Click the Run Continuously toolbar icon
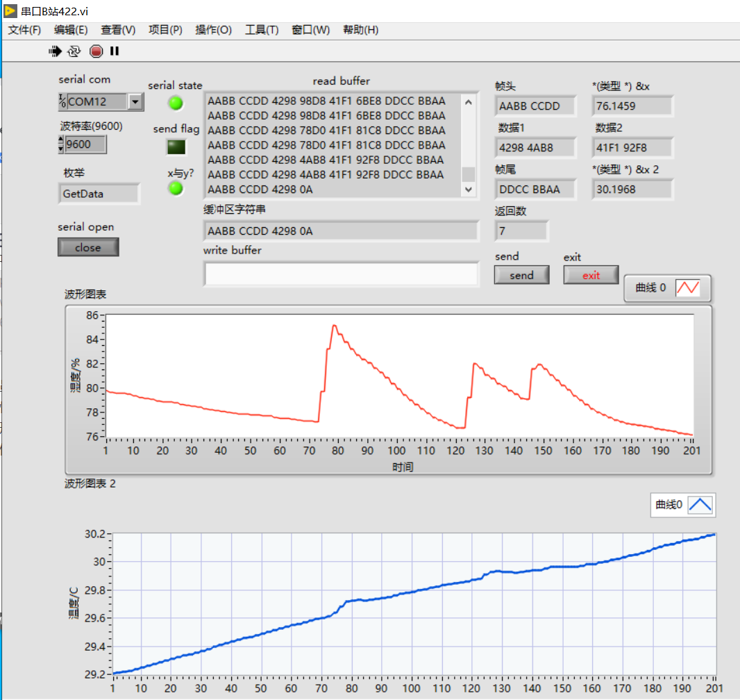 [74, 51]
